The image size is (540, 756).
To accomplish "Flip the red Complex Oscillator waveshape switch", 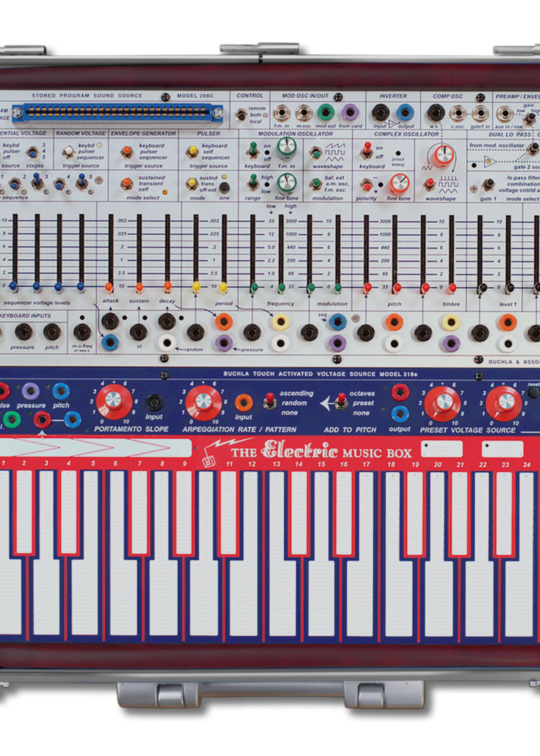I will click(x=430, y=184).
